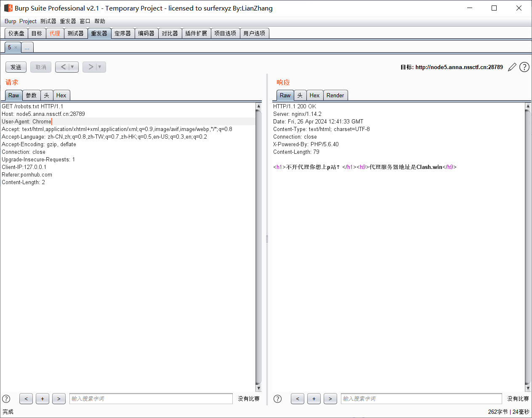The width and height of the screenshot is (532, 418).
Task: Switch to the 代理 (Proxy) tab
Action: tap(55, 33)
